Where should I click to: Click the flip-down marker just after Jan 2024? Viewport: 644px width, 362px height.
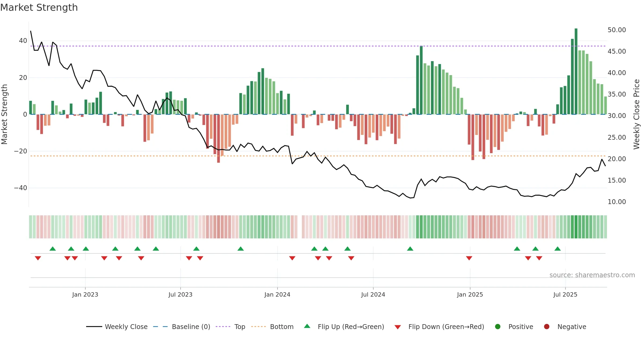click(x=292, y=258)
